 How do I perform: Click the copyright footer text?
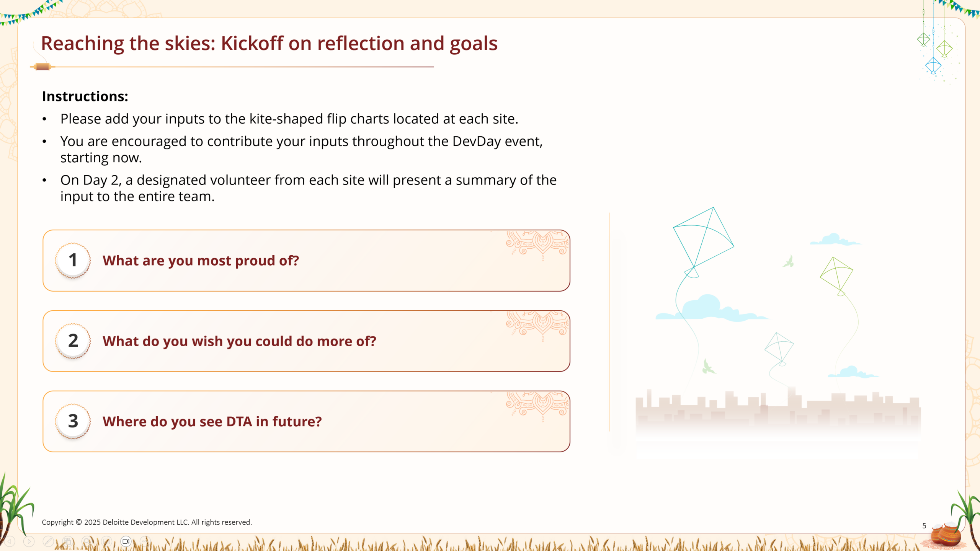point(147,522)
